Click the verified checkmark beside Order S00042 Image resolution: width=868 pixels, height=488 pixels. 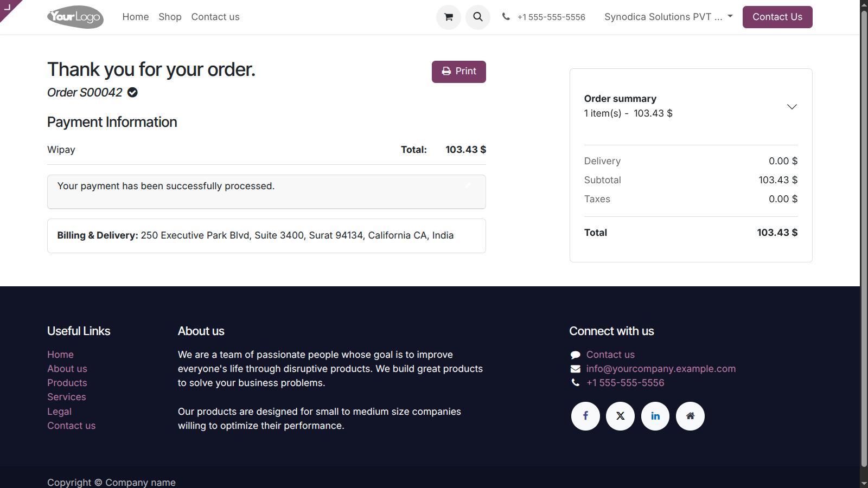132,92
